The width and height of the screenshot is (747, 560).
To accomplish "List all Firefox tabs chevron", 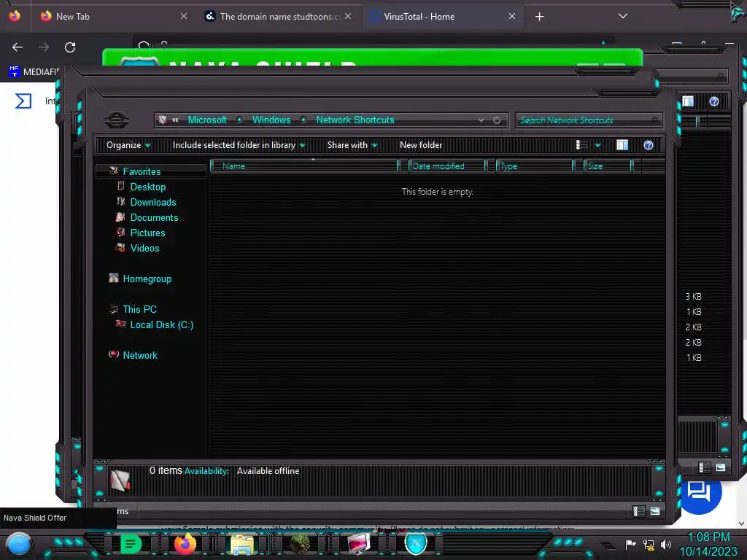I will click(622, 16).
